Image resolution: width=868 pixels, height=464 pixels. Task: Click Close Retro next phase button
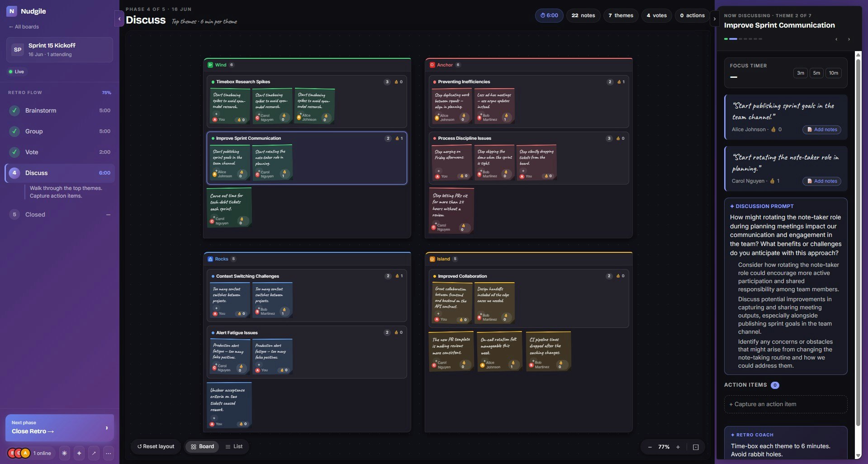pyautogui.click(x=60, y=427)
